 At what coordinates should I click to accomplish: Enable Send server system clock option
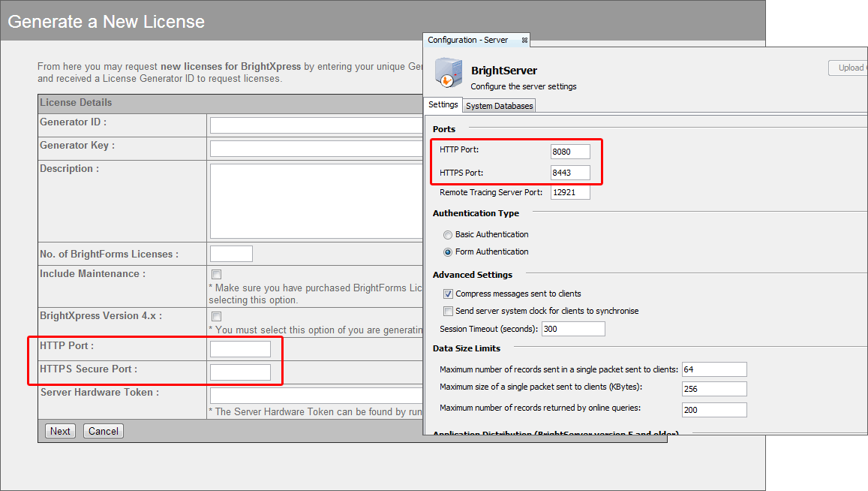tap(448, 311)
